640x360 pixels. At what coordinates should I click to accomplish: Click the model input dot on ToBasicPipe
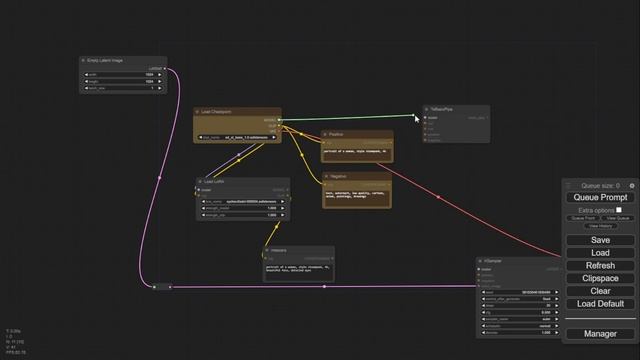click(x=426, y=118)
